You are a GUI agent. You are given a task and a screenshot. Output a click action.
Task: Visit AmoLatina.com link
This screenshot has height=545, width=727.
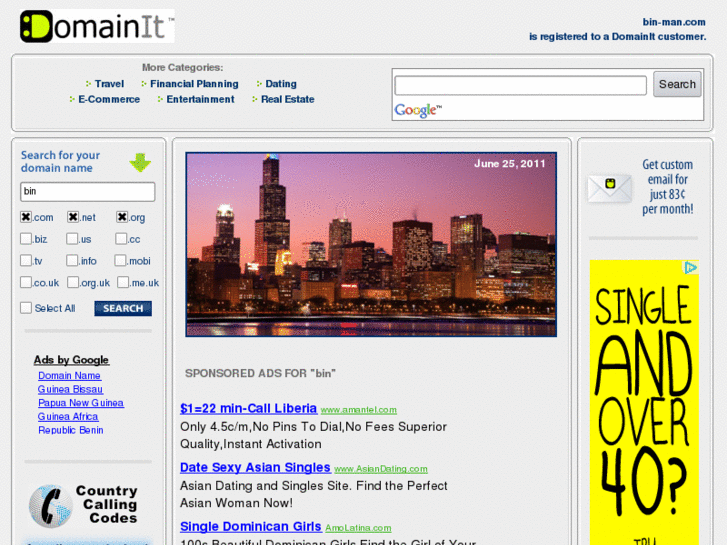tap(358, 528)
